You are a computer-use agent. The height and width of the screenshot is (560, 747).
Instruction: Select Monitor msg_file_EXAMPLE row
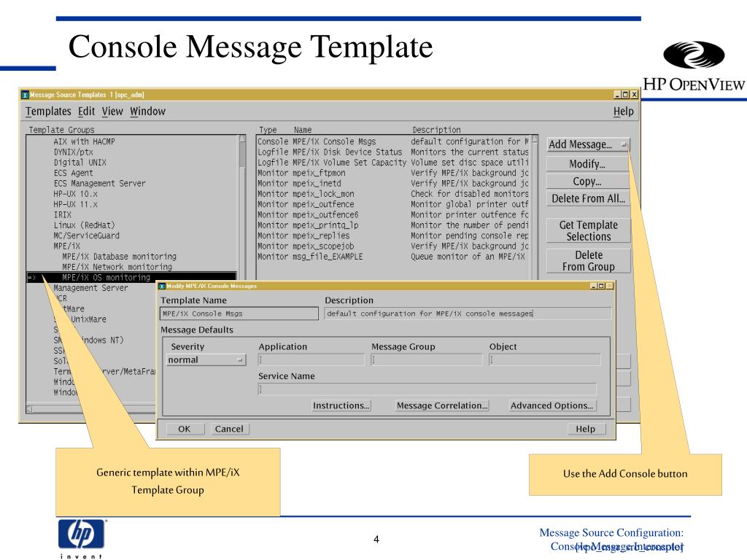393,257
